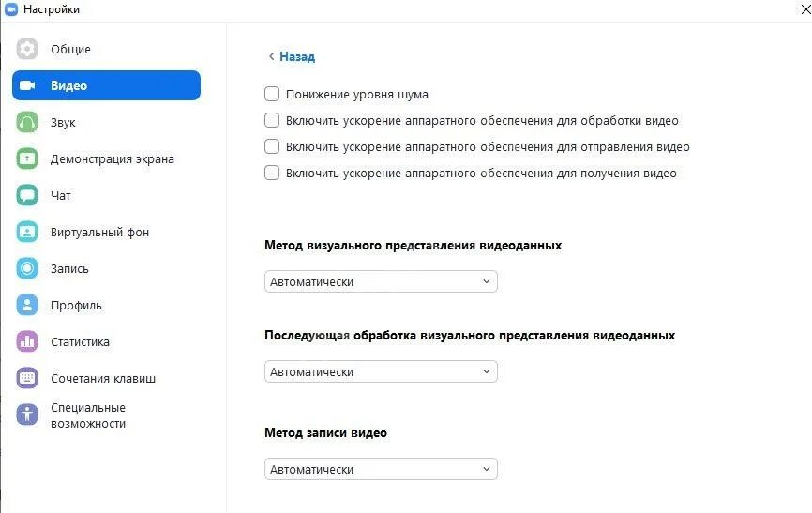Tick hardware acceleration for получения видео
Screen dimensions: 812x513
point(272,173)
